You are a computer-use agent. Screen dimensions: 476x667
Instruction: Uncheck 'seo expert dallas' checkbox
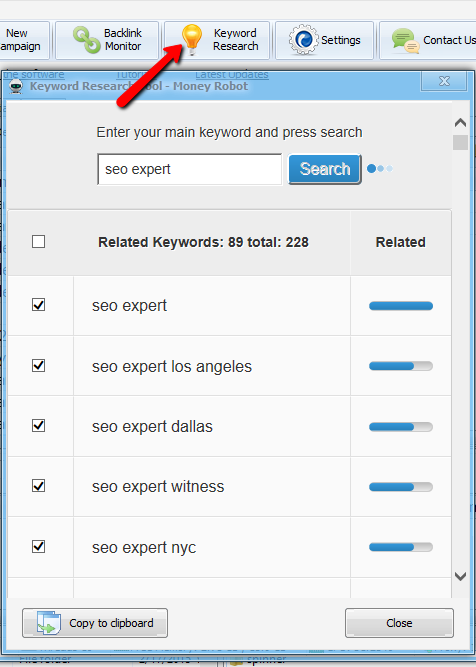coord(39,425)
